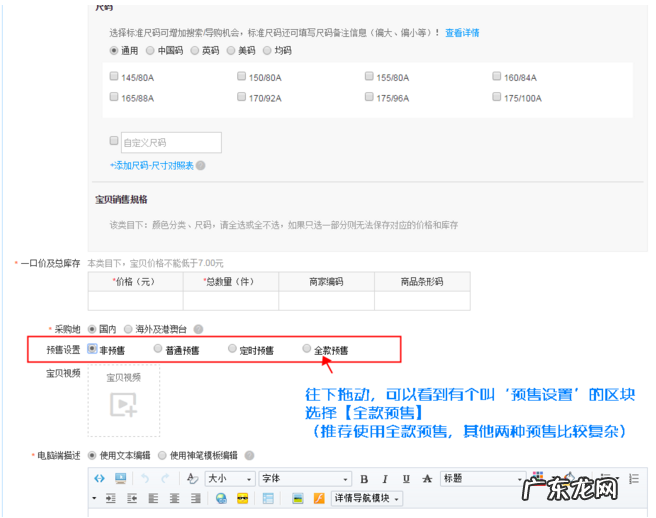Check the 165/88A size checkbox
The width and height of the screenshot is (656, 518).
click(x=114, y=97)
